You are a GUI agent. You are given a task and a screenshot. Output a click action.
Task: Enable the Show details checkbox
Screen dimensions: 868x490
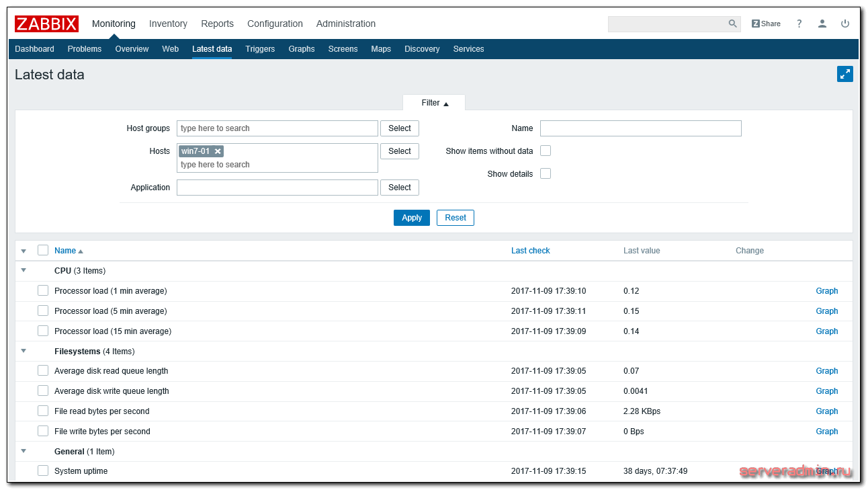tap(546, 173)
